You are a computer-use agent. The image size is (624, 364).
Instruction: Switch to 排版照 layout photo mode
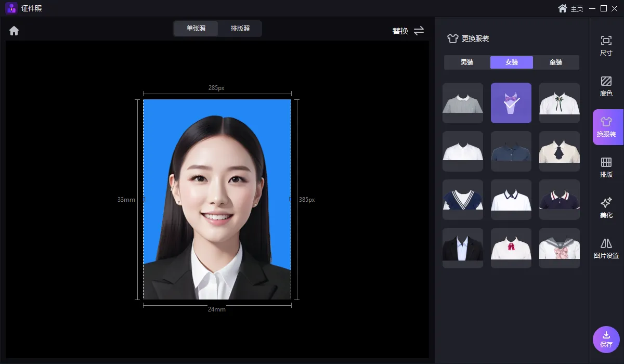pyautogui.click(x=240, y=29)
